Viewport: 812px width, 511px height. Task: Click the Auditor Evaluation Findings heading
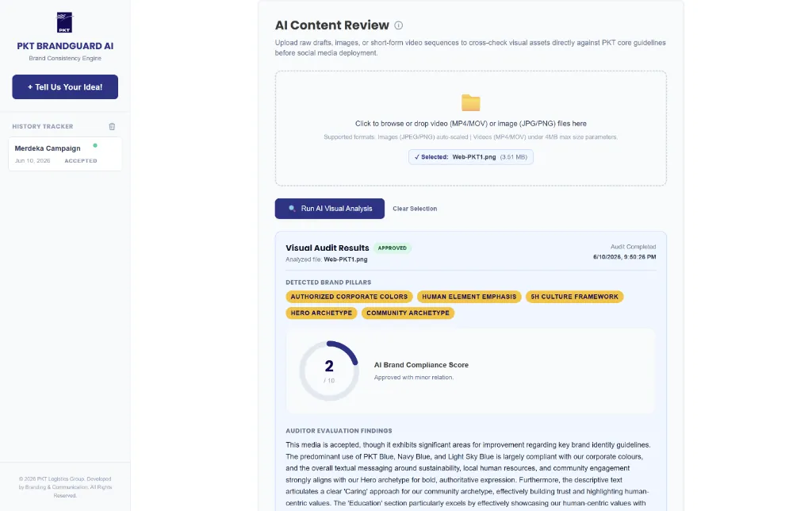(339, 431)
